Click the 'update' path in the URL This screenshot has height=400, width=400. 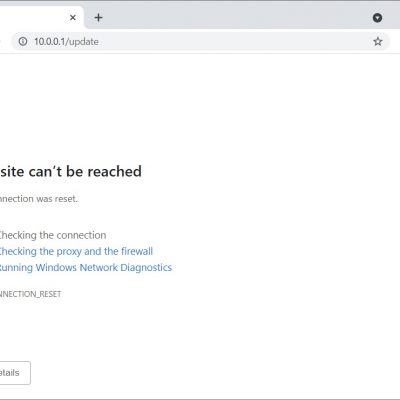tap(84, 42)
